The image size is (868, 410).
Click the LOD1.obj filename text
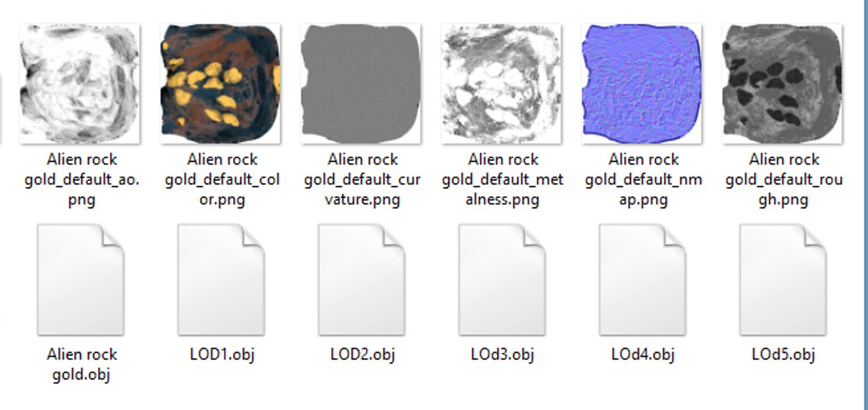(222, 354)
